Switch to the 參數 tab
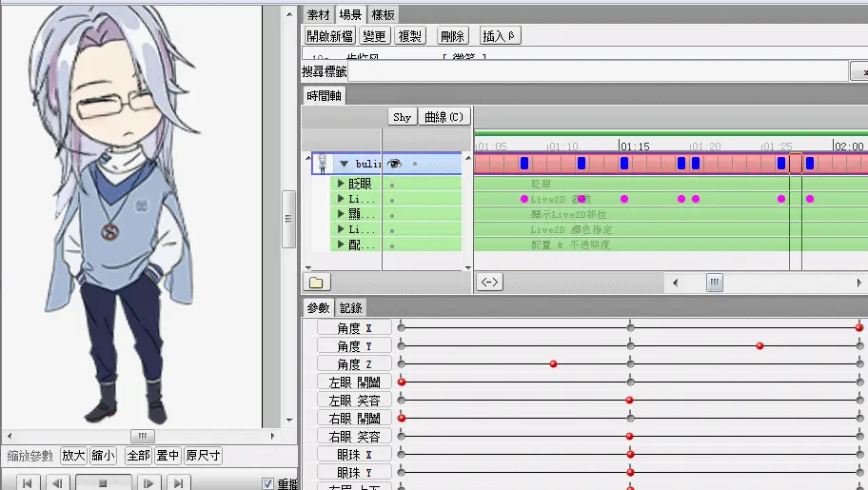The width and height of the screenshot is (868, 490). coord(318,308)
